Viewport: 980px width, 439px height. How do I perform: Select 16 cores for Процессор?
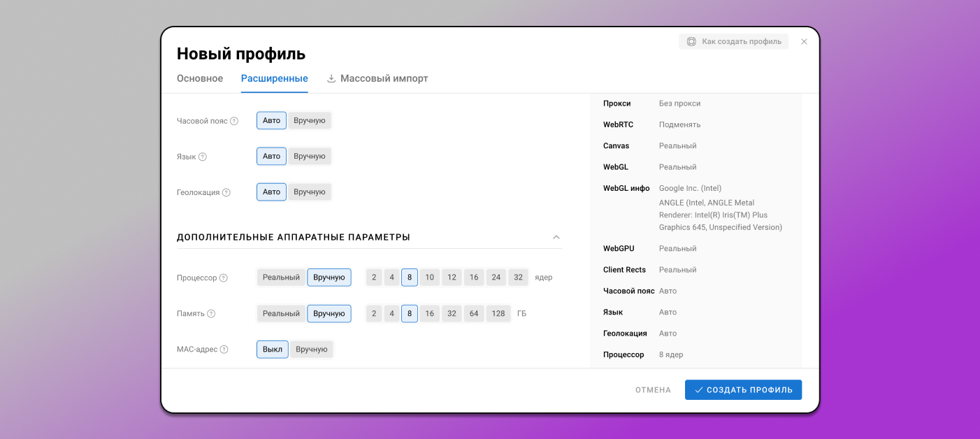474,278
